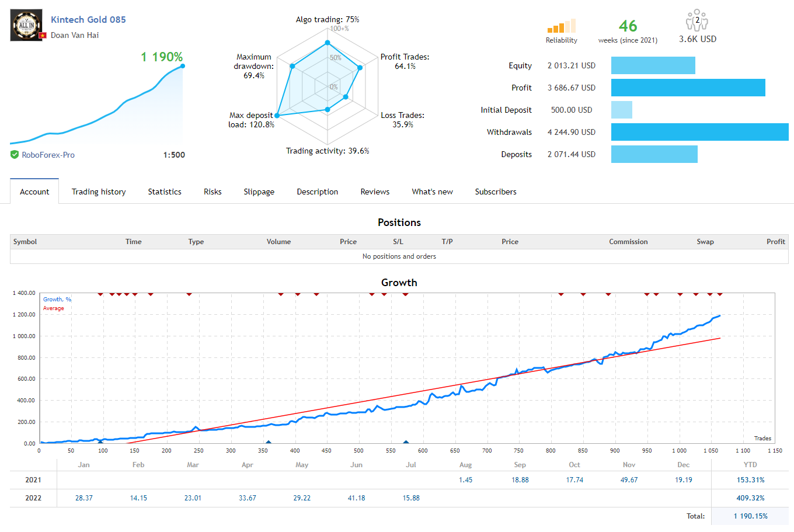Screen dimensions: 794x532
Task: Open the Description tab
Action: click(x=318, y=192)
